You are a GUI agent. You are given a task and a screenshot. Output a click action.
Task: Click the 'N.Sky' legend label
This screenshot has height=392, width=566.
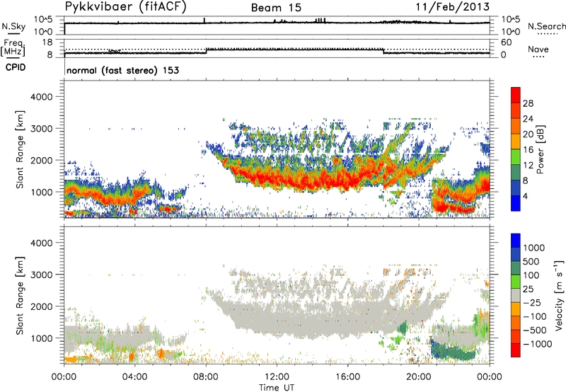click(x=13, y=26)
